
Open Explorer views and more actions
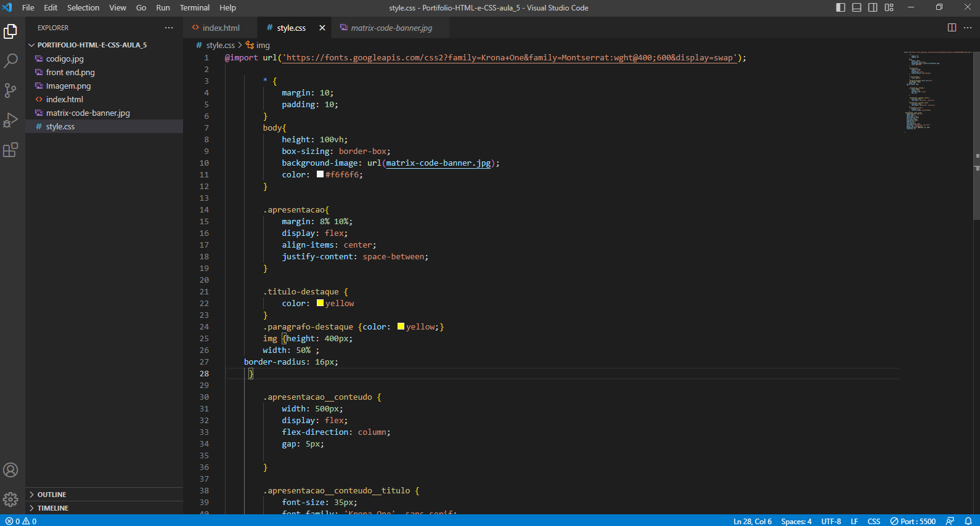[x=169, y=28]
